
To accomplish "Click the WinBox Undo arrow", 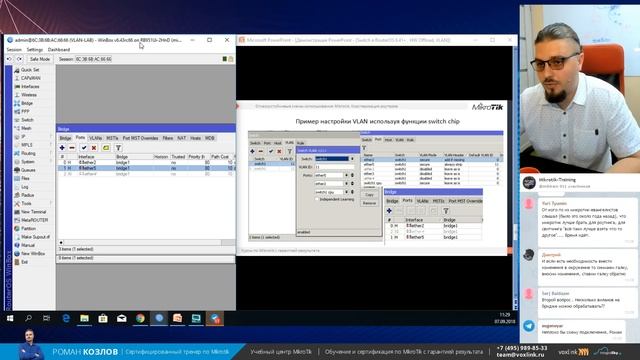I will 9,59.
